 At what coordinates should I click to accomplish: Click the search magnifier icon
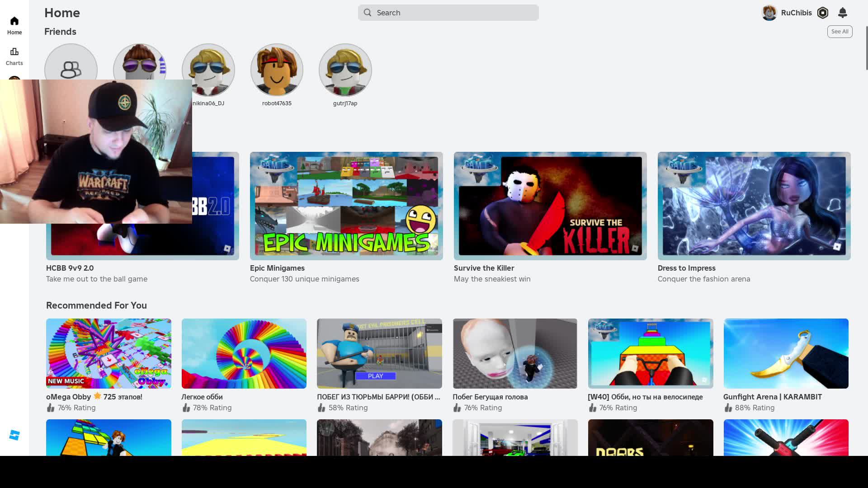(x=368, y=13)
